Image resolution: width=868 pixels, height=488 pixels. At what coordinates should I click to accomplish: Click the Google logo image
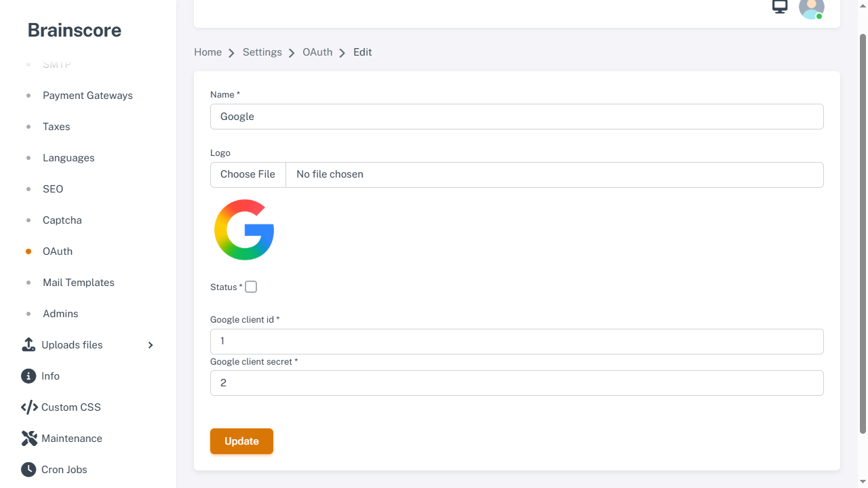tap(244, 230)
